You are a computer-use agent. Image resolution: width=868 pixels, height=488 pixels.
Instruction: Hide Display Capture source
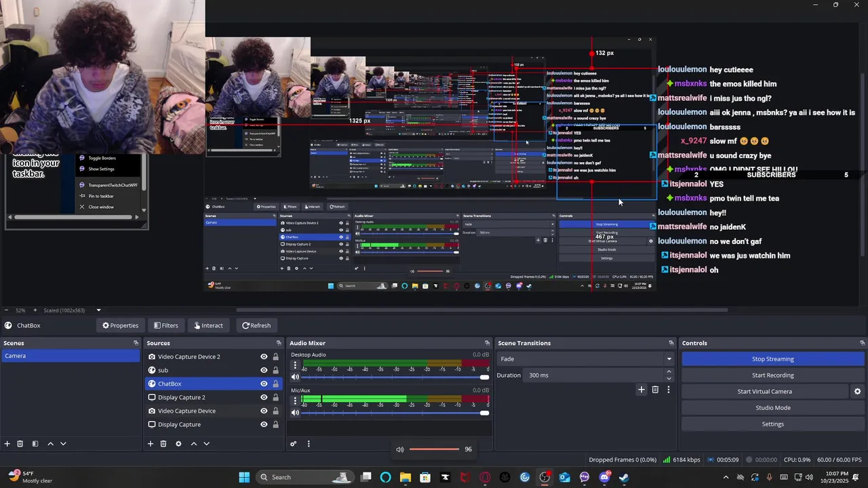click(x=264, y=424)
